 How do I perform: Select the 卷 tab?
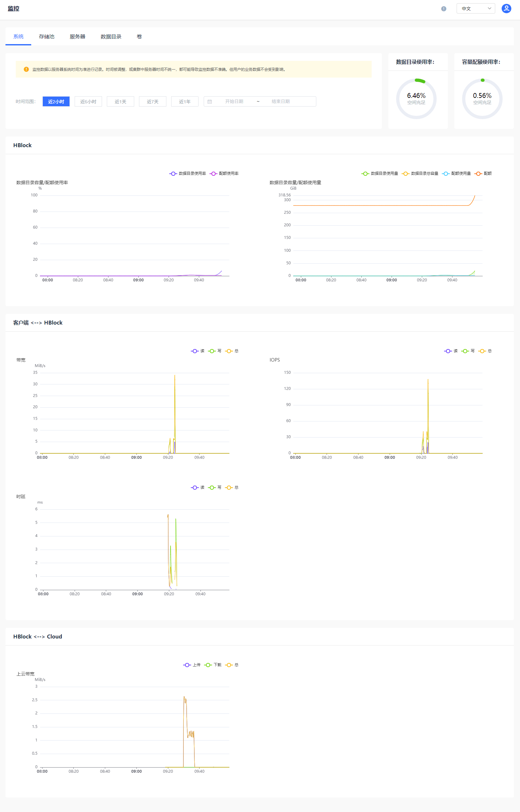point(139,36)
